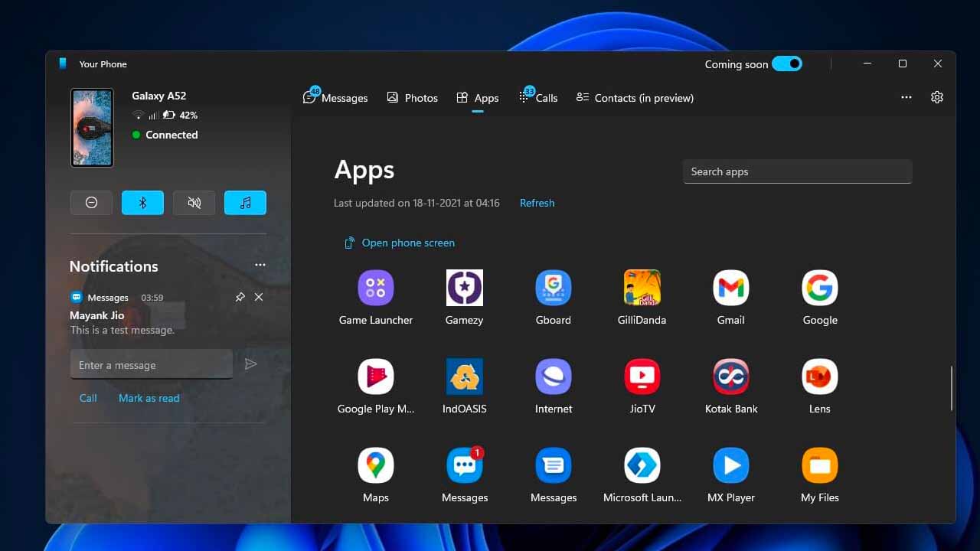
Task: Launch the Maps app
Action: click(376, 466)
